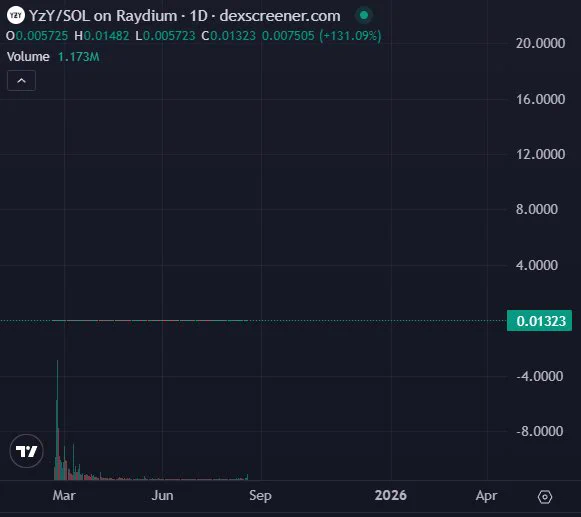Collapse the legend with the chevron button
The width and height of the screenshot is (581, 517).
pos(21,80)
